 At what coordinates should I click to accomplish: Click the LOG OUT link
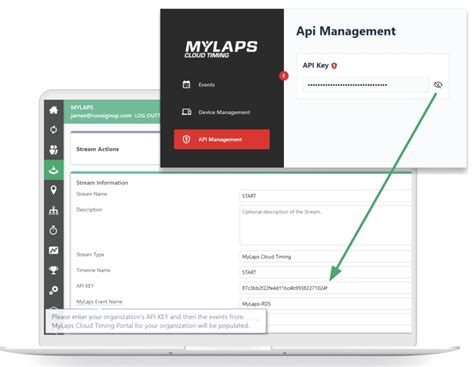[147, 116]
